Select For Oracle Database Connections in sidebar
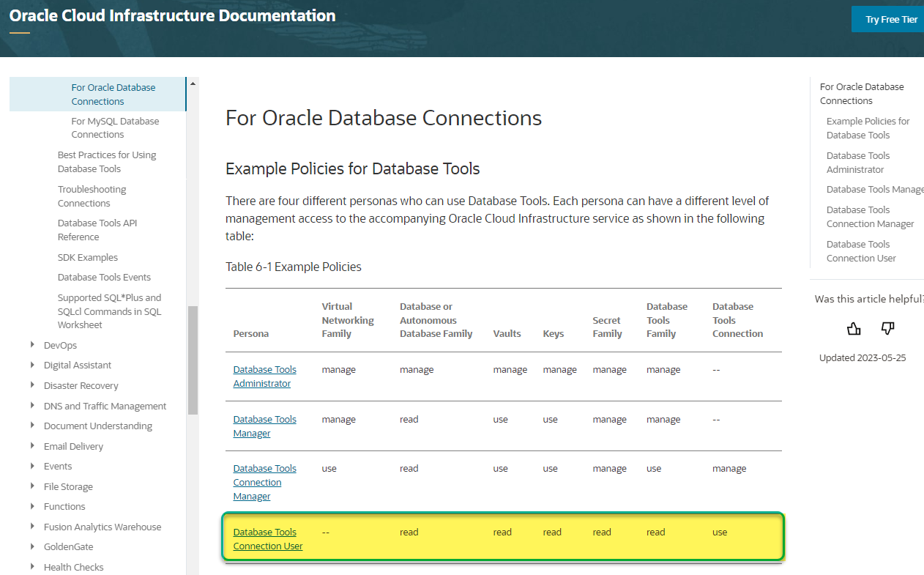The image size is (924, 575). point(113,94)
